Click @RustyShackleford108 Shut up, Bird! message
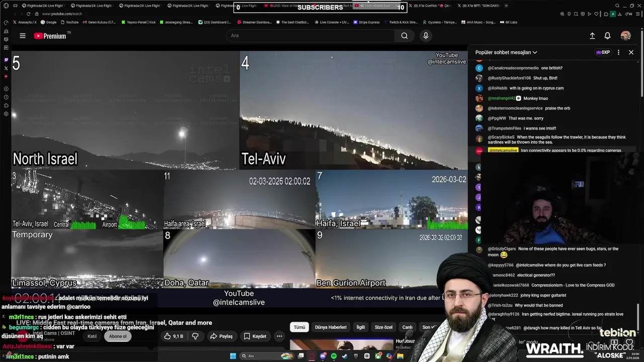Viewport: 644px width, 362px height. pos(517,78)
